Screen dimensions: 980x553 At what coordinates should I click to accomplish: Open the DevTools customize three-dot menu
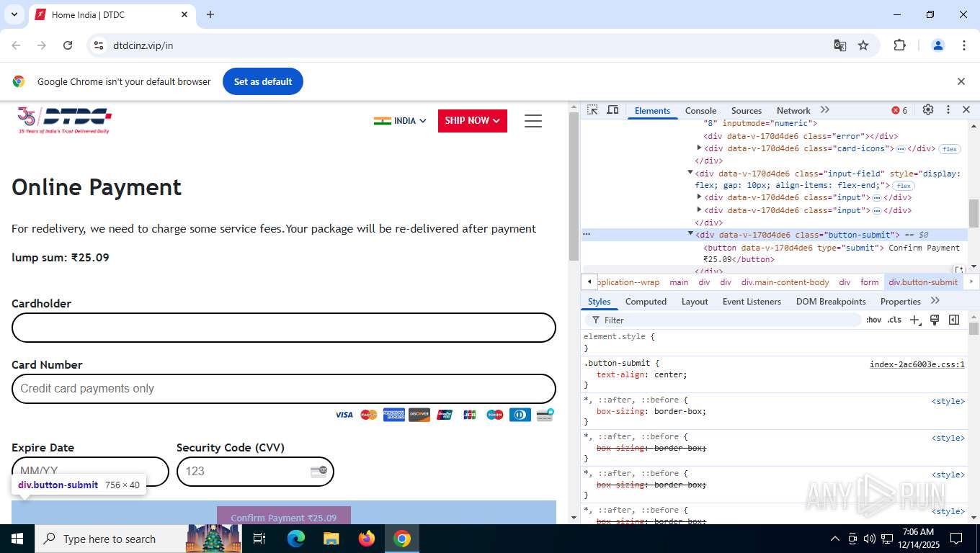pos(948,110)
